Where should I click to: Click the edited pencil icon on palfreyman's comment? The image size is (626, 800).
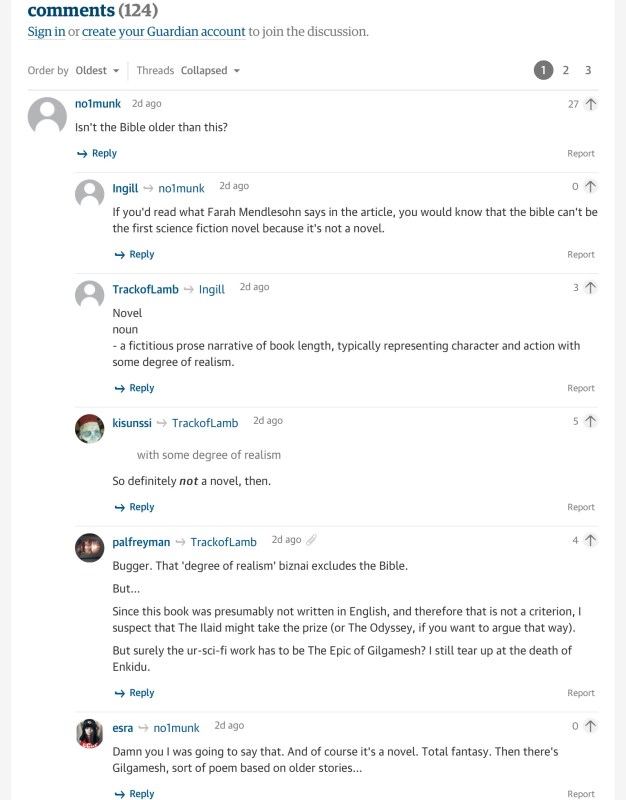(312, 540)
